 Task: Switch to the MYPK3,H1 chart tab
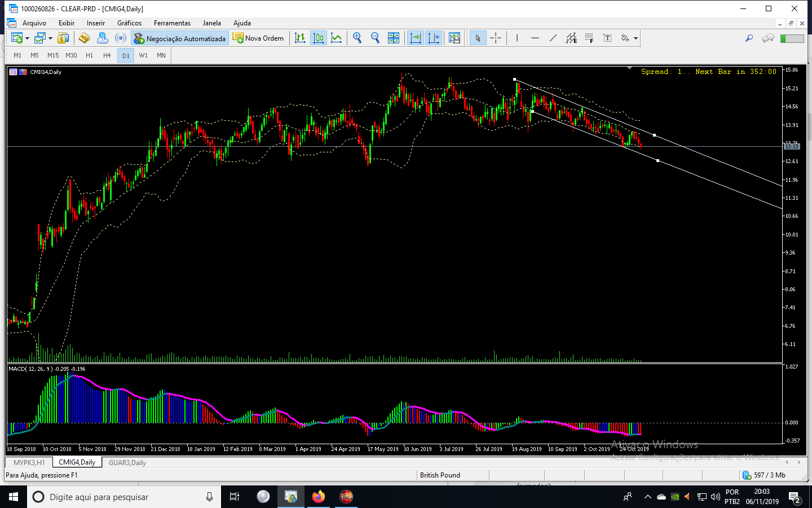click(x=29, y=462)
